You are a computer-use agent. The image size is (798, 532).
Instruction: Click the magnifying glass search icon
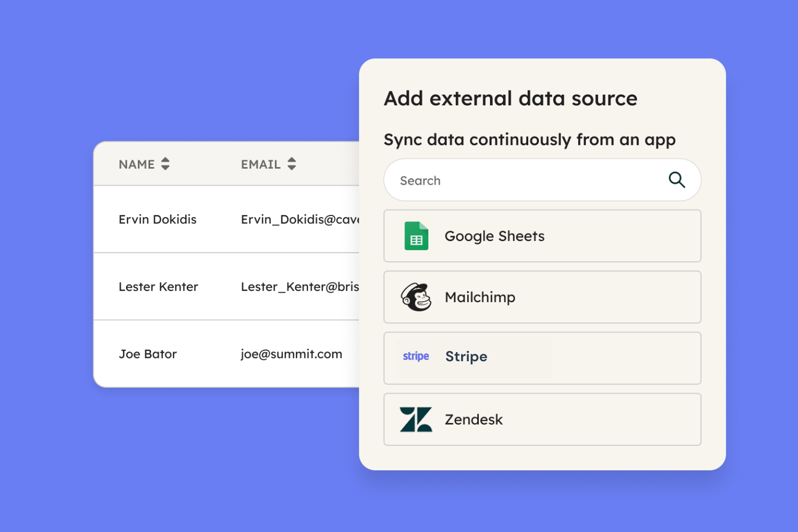click(676, 180)
